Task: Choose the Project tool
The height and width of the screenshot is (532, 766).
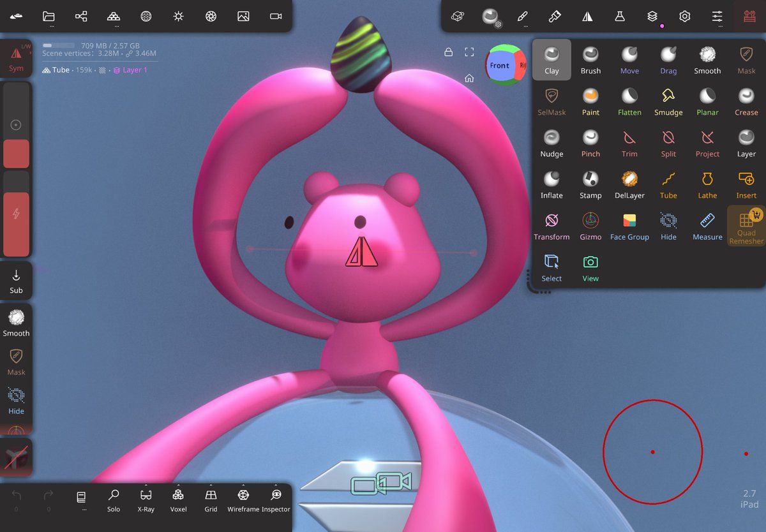Action: pyautogui.click(x=707, y=143)
